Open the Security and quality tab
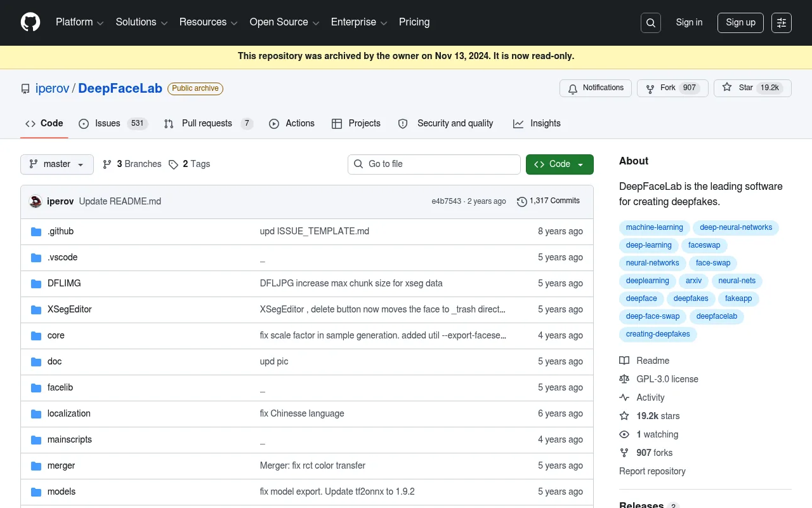Viewport: 812px width, 508px height. click(445, 124)
